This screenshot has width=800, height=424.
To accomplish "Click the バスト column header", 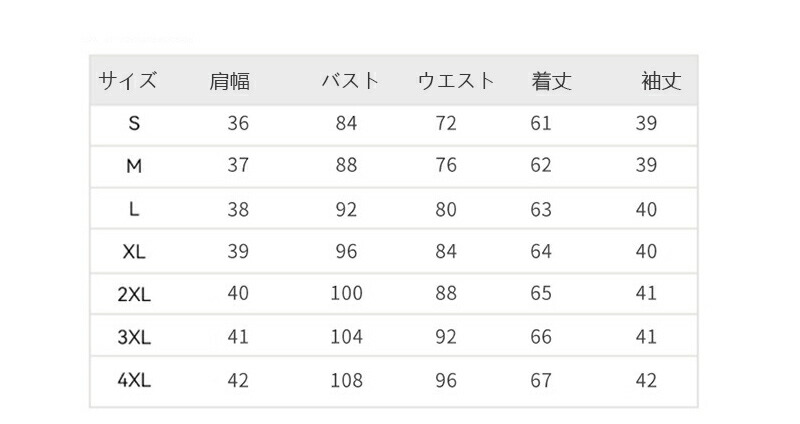I will (x=350, y=81).
